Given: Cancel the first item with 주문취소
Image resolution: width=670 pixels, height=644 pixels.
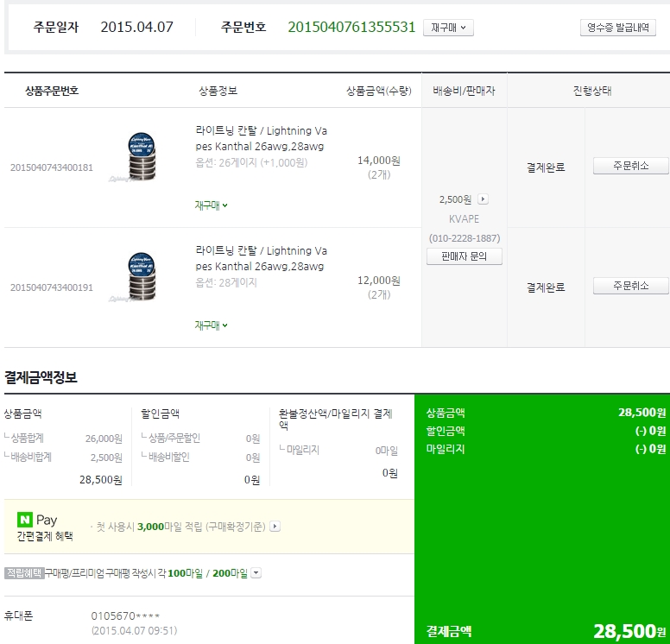Looking at the screenshot, I should pyautogui.click(x=630, y=166).
